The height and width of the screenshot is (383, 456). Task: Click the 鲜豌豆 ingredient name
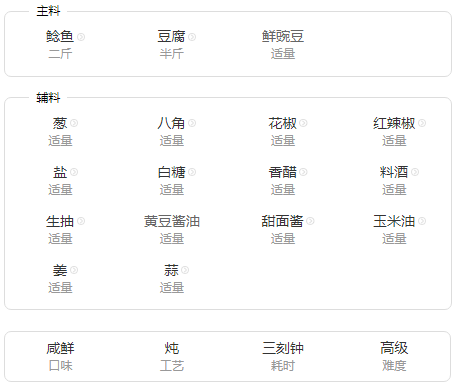tap(283, 37)
